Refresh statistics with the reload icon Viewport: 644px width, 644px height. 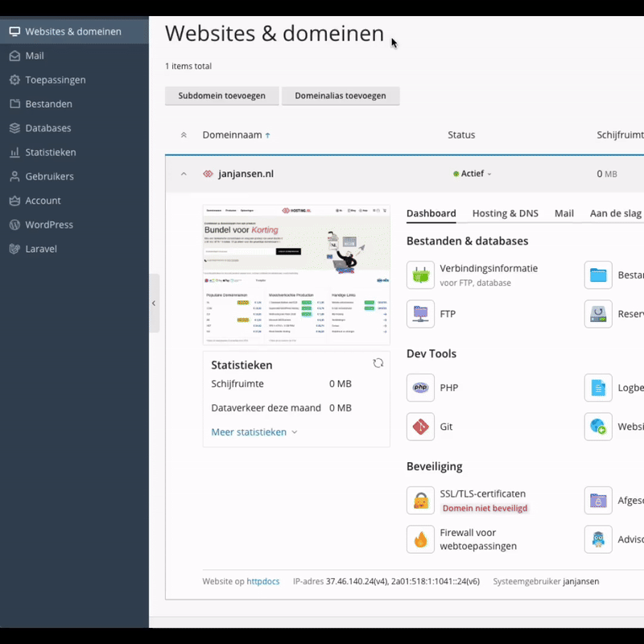(378, 364)
